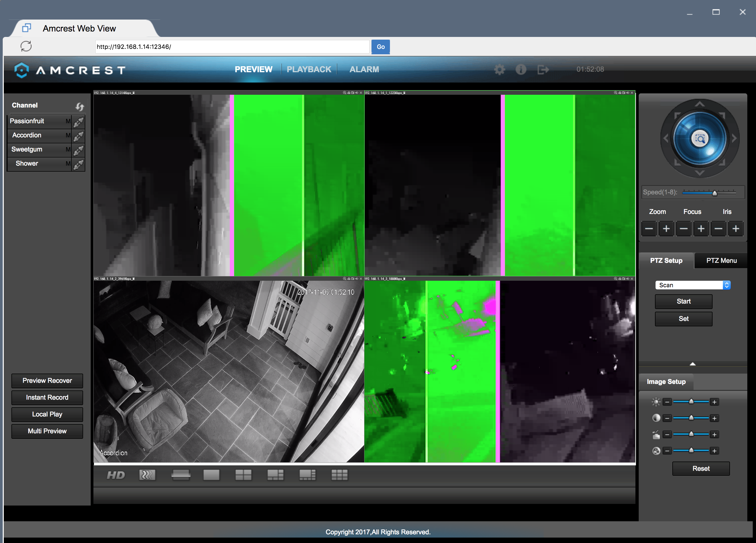This screenshot has width=756, height=543.
Task: Select the PREVIEW tab
Action: 253,69
